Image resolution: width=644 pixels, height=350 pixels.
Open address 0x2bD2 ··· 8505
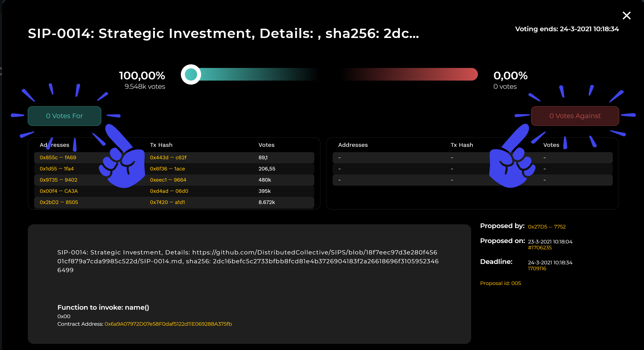(59, 202)
